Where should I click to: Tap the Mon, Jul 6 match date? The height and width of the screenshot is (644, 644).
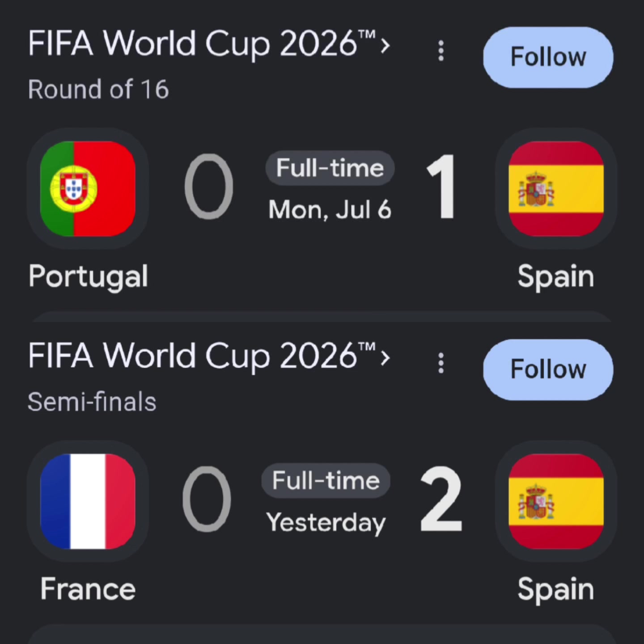[x=330, y=210]
